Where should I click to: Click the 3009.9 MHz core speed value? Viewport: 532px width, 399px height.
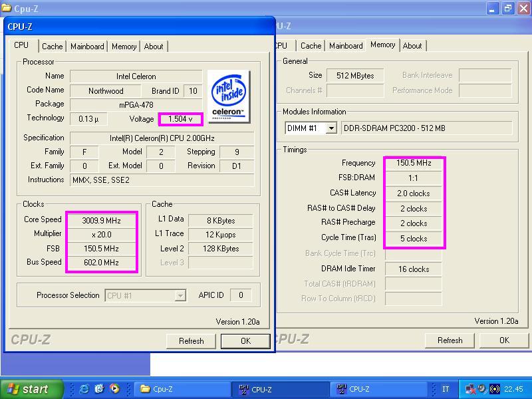102,221
